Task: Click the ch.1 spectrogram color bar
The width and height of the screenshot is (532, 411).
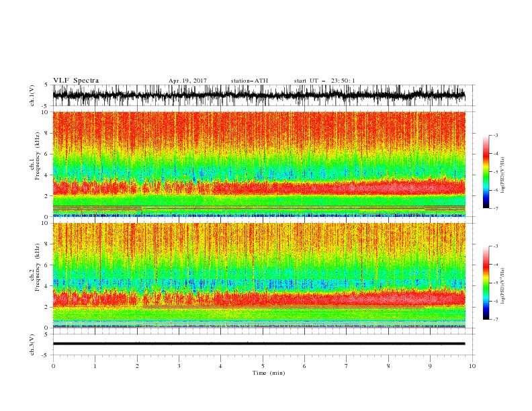Action: 486,172
